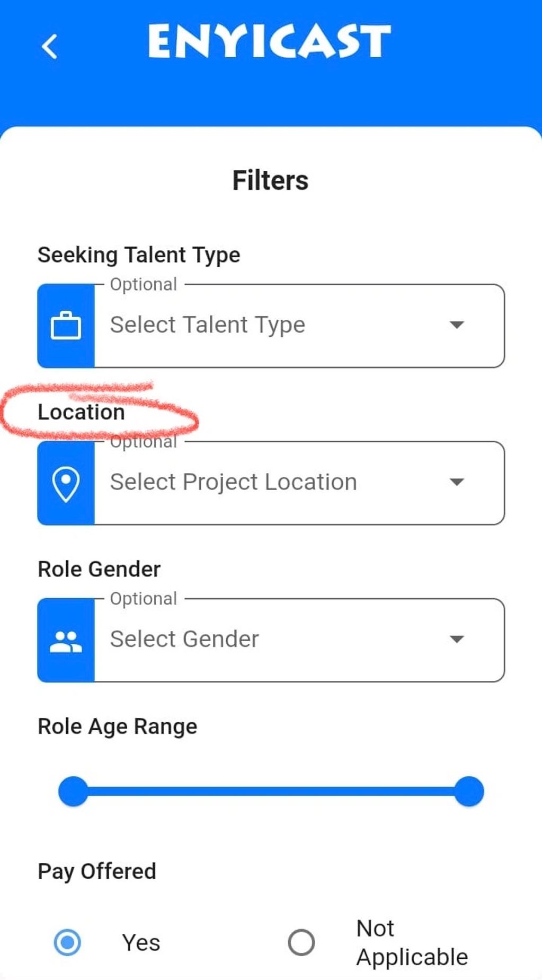
Task: Tap the map pin location icon
Action: point(66,483)
